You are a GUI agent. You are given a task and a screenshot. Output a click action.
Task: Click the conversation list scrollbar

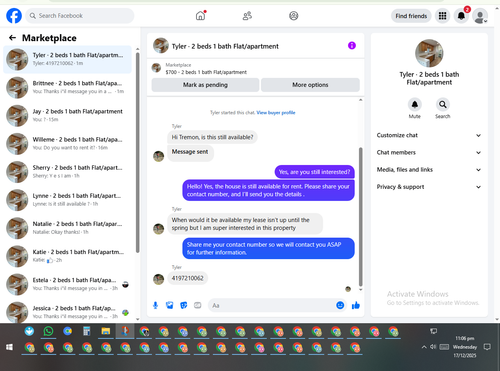coord(137,152)
